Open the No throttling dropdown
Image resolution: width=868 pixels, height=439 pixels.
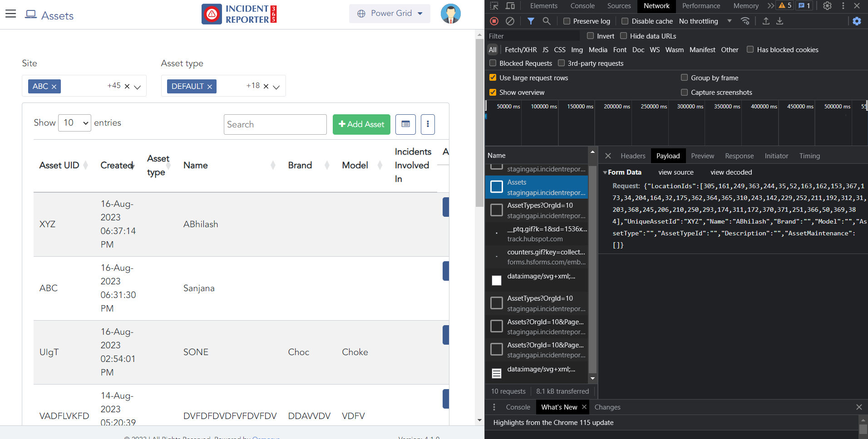pos(705,21)
